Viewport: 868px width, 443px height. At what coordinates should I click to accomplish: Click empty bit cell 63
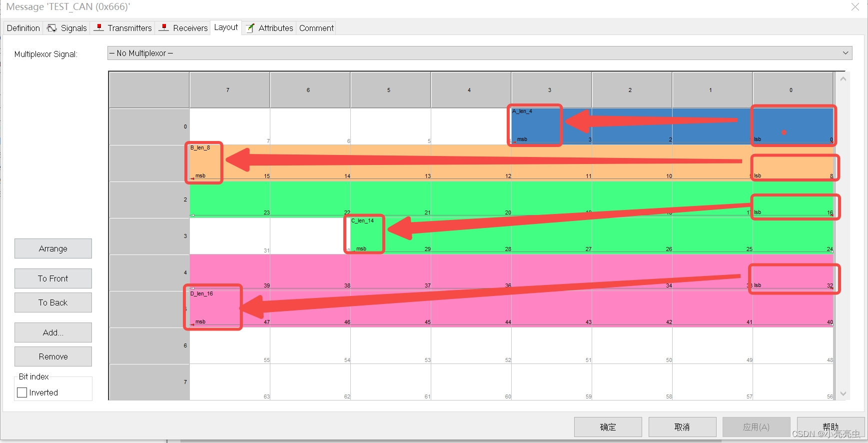click(x=230, y=382)
